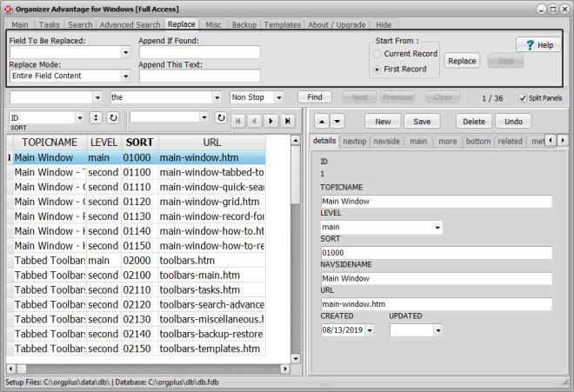This screenshot has width=574, height=392.
Task: Click Append If Found input field
Action: (199, 52)
